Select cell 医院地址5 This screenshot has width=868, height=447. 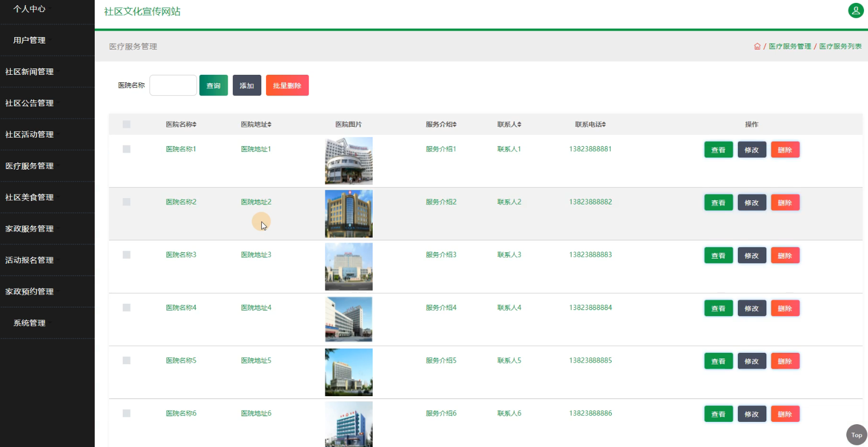tap(256, 361)
